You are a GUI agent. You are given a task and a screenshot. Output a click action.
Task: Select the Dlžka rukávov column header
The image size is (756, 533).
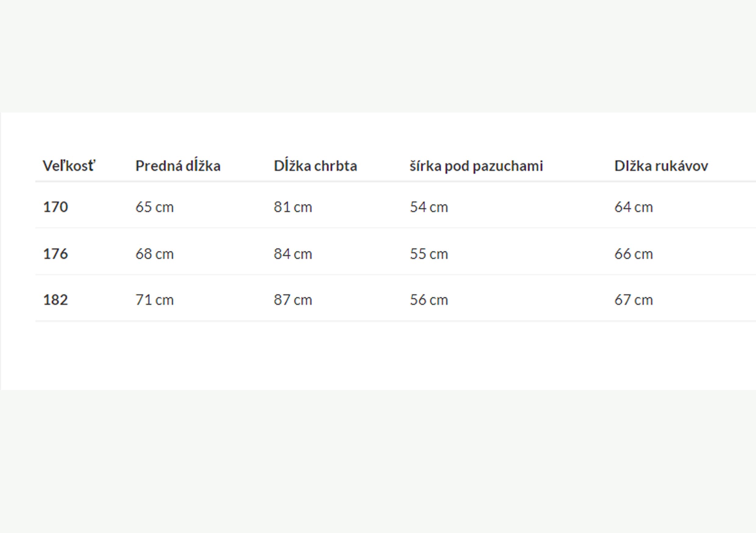pos(661,166)
